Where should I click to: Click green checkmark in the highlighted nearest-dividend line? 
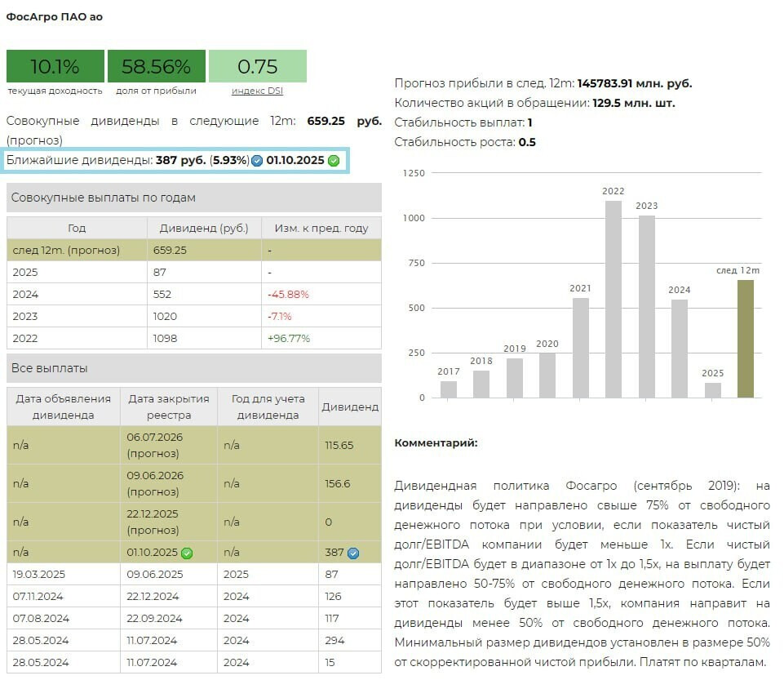(x=333, y=161)
